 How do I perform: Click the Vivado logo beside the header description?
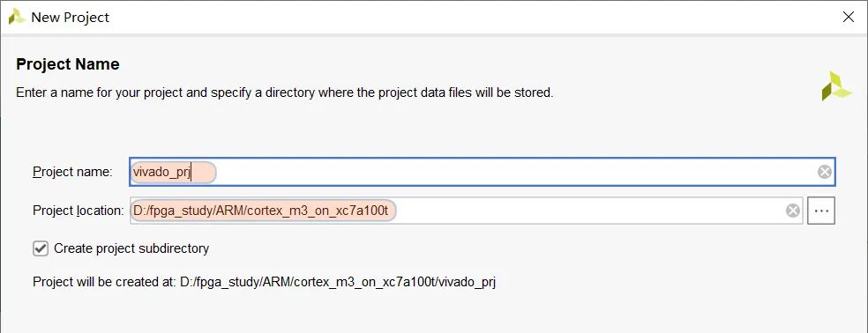(836, 86)
